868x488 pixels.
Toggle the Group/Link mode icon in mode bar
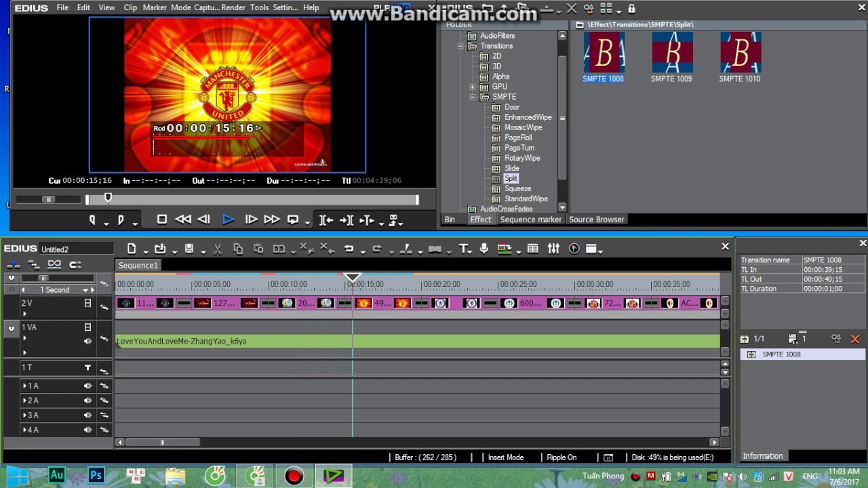tap(54, 264)
